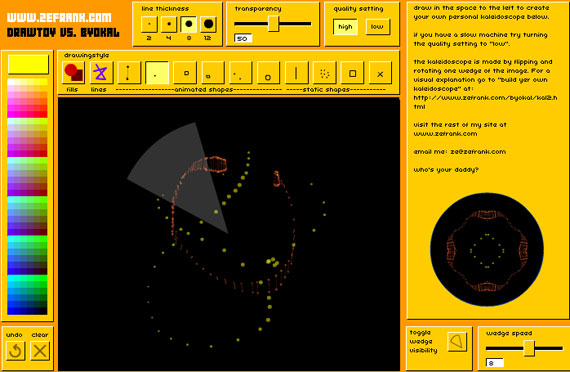Select line thickness 2

[x=149, y=24]
